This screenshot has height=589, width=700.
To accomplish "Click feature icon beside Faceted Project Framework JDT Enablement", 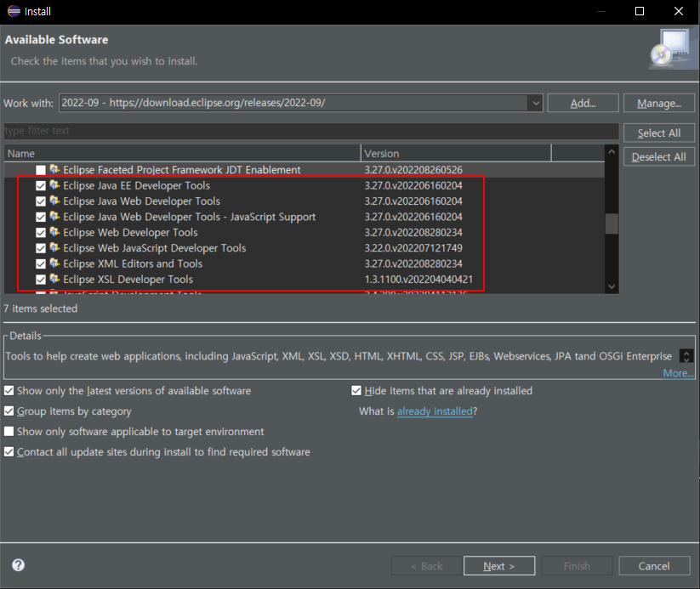I will 54,170.
